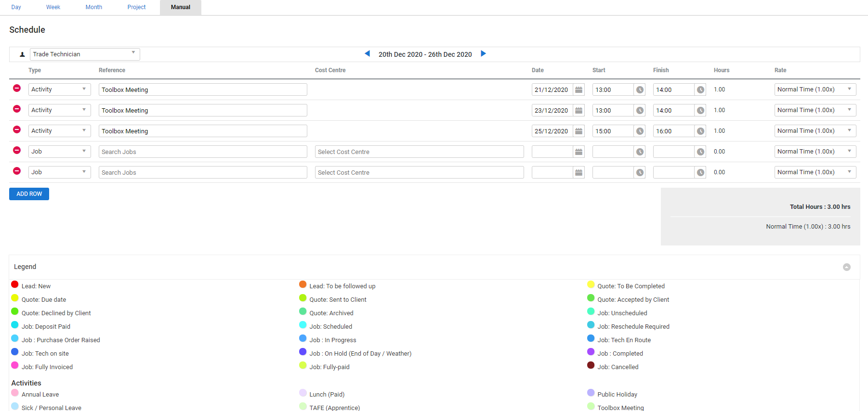This screenshot has width=868, height=411.
Task: Click the Annual Leave activity entry
Action: [x=40, y=395]
